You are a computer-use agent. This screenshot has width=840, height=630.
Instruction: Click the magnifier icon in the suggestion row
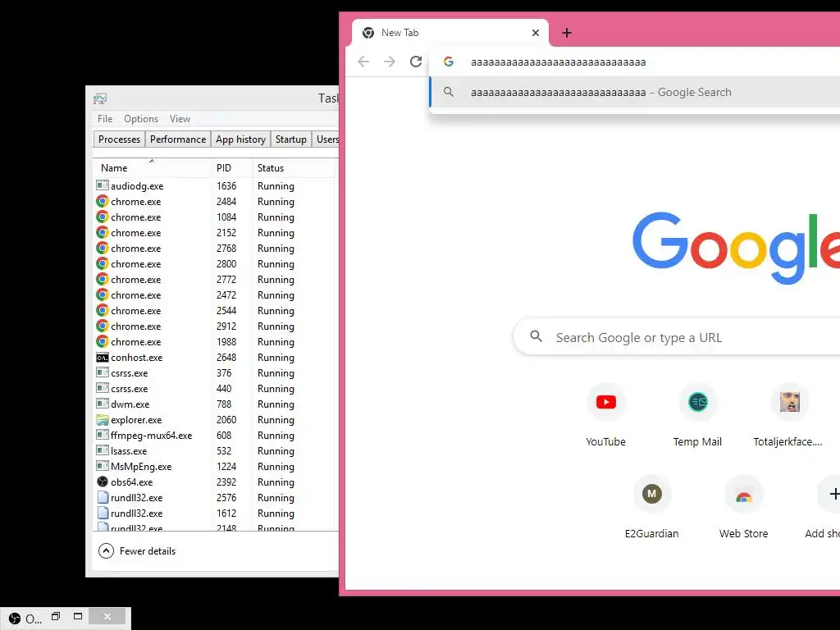tap(449, 92)
